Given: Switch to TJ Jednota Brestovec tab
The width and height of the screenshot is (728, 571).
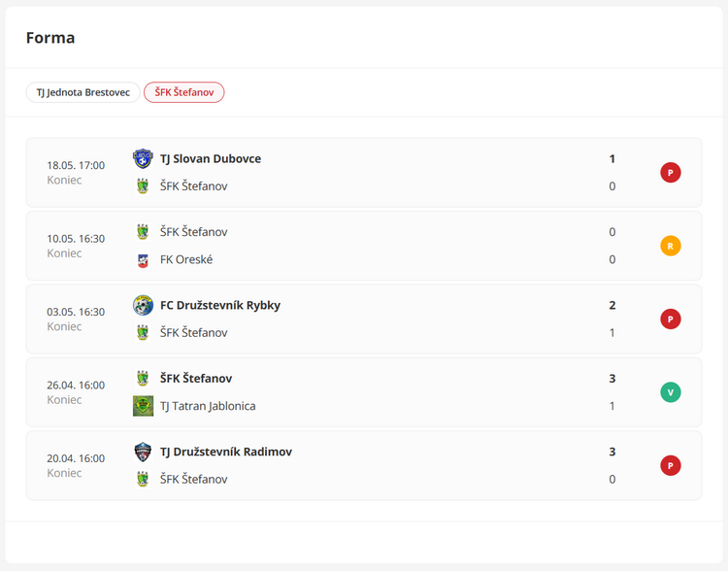Looking at the screenshot, I should tap(83, 92).
